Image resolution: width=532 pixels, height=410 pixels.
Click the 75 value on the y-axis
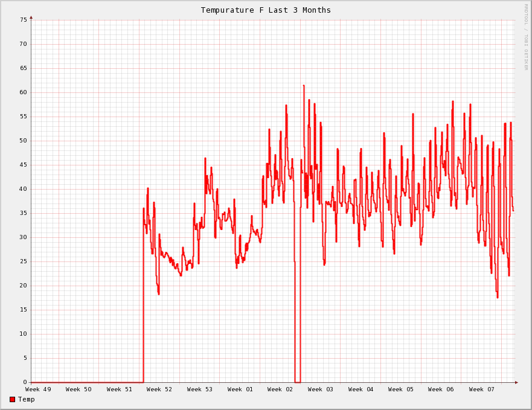tap(24, 20)
